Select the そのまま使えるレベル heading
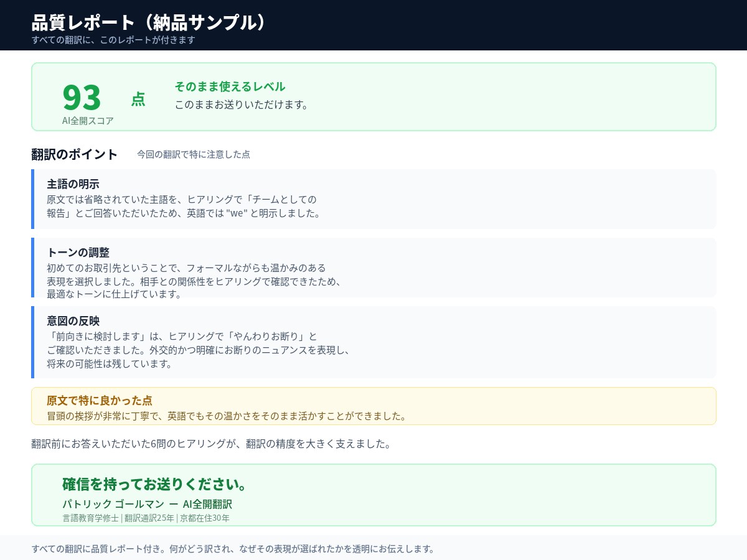The width and height of the screenshot is (747, 560). pyautogui.click(x=230, y=86)
